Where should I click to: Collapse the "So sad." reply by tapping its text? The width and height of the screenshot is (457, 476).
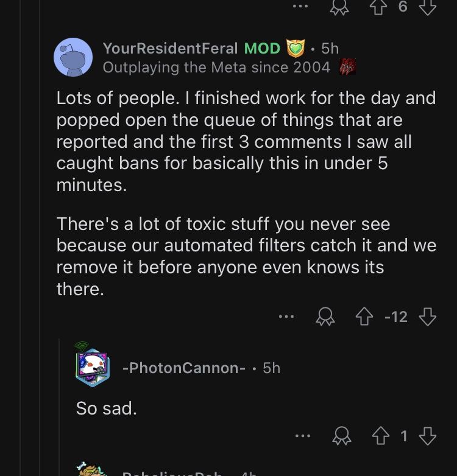tap(106, 408)
